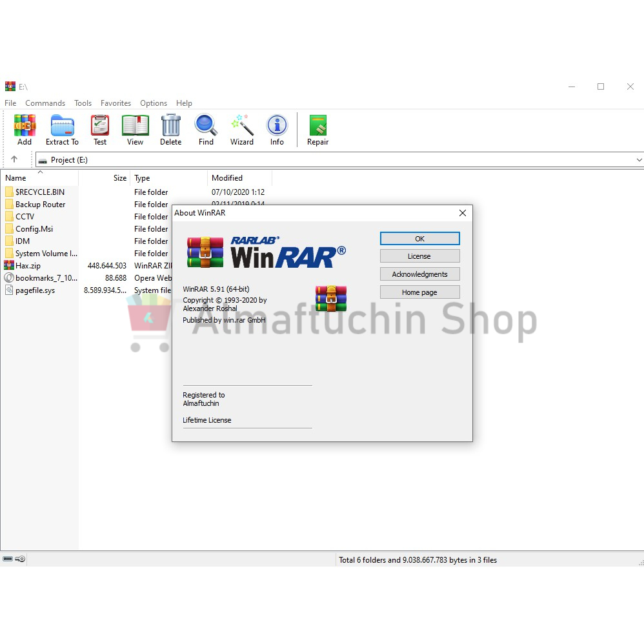Click the bookmarks_7_10 Opera file icon

tap(9, 277)
